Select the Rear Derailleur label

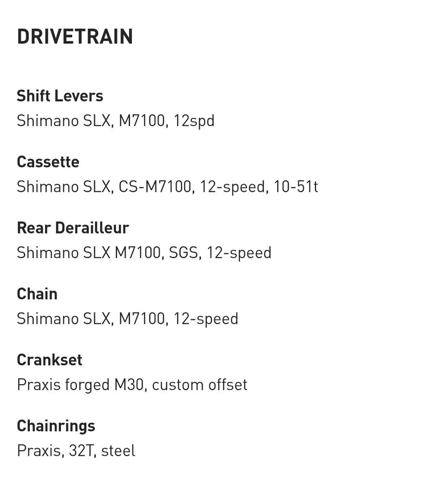click(x=73, y=228)
